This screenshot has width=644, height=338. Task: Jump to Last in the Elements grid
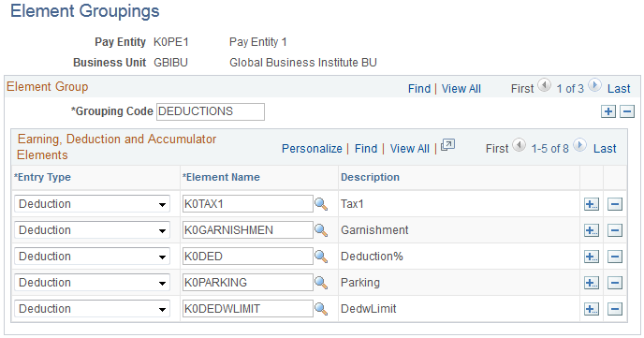click(x=605, y=149)
